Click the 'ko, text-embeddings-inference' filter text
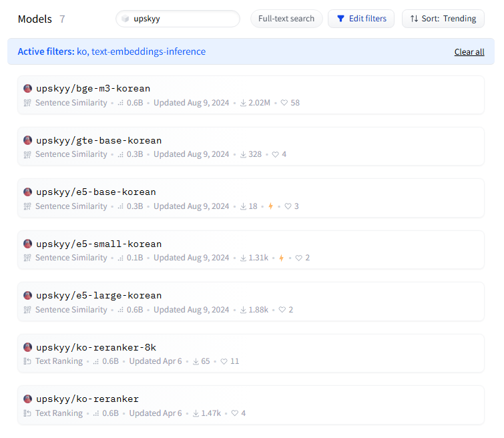 point(141,51)
